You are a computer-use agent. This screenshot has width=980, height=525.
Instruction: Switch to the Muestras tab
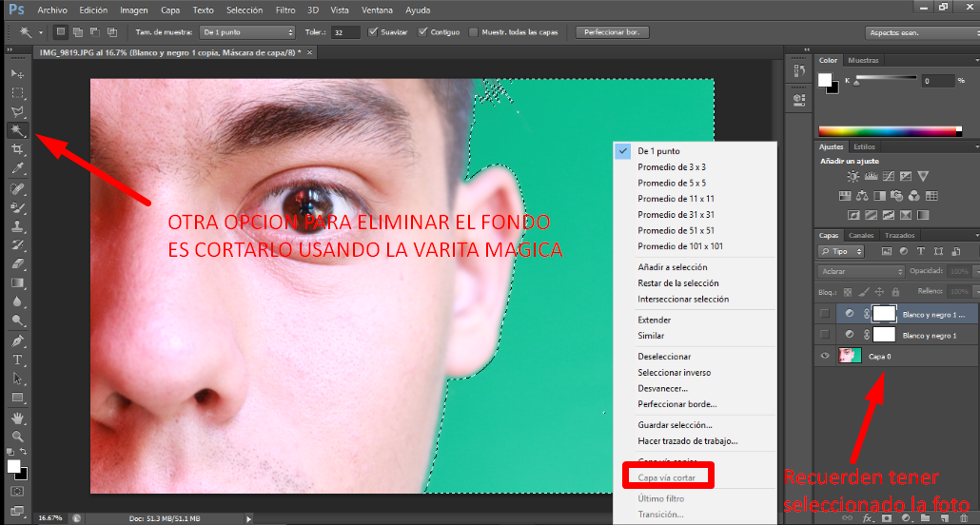[863, 61]
